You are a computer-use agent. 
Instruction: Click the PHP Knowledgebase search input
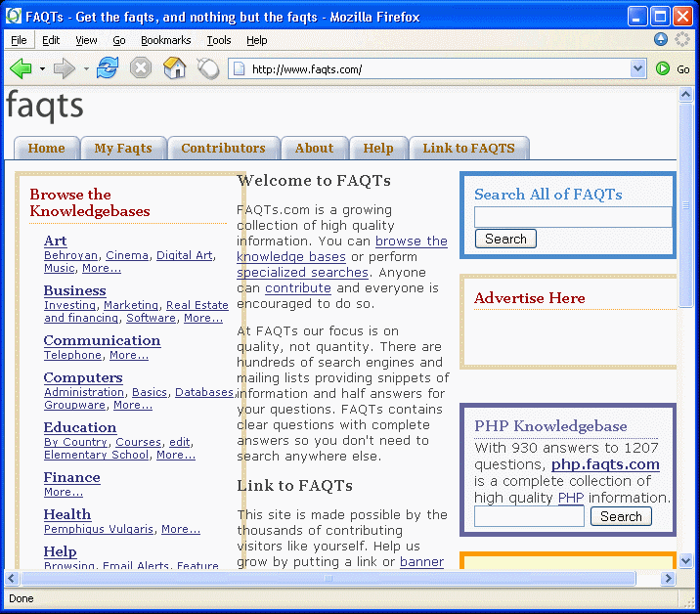click(x=529, y=516)
